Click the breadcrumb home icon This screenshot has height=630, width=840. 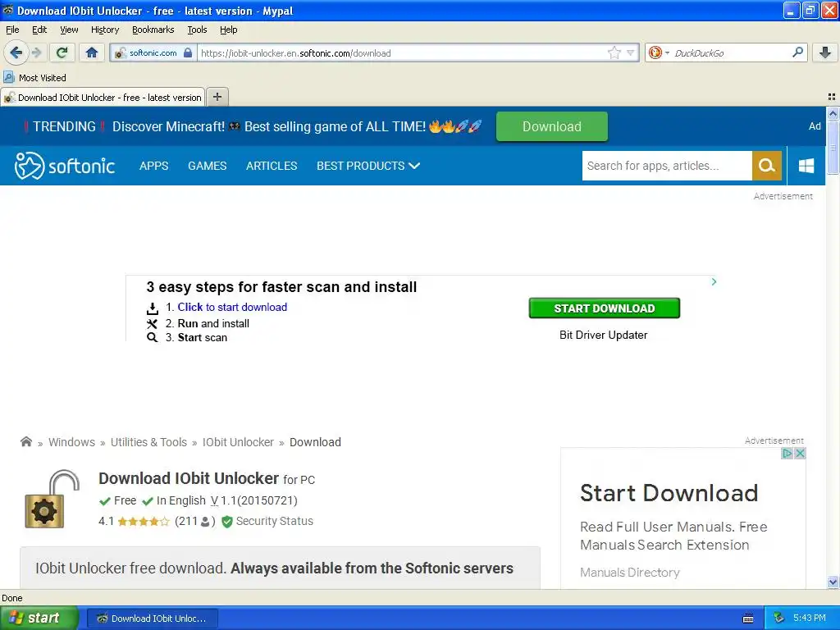pyautogui.click(x=25, y=442)
